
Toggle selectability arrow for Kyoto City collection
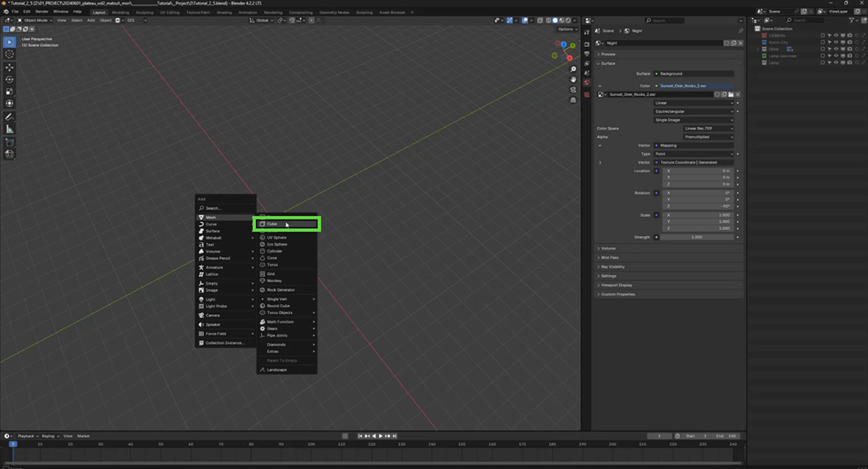829,42
